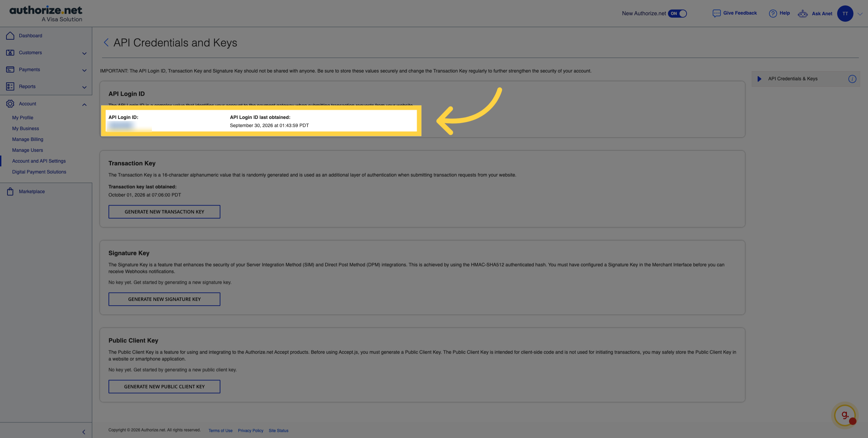Open Manage Billing in the sidebar
Viewport: 868px width, 438px height.
pos(28,139)
